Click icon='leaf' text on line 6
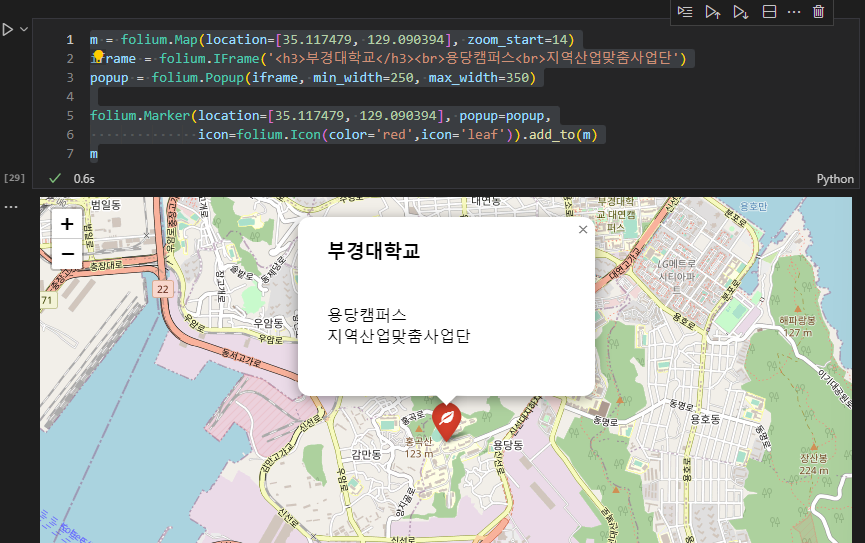 [x=462, y=135]
